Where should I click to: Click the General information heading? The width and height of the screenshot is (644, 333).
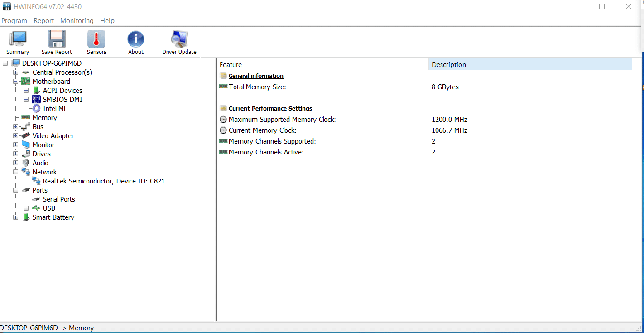(x=256, y=76)
